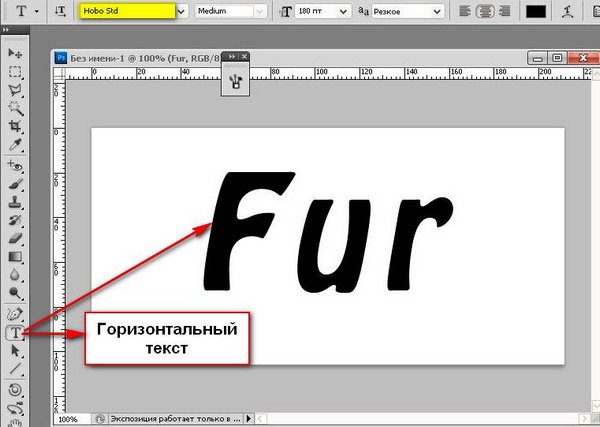This screenshot has width=600, height=427.
Task: Select the Eraser tool
Action: (15, 239)
